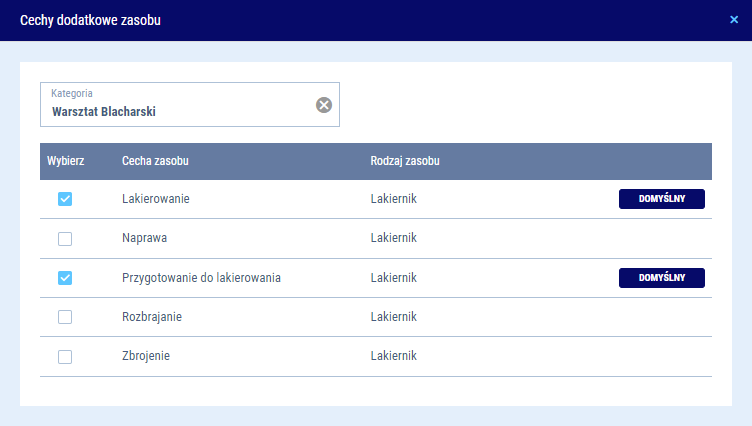
Task: Uncheck Przygotowanie do lakierowania checkbox
Action: (65, 278)
